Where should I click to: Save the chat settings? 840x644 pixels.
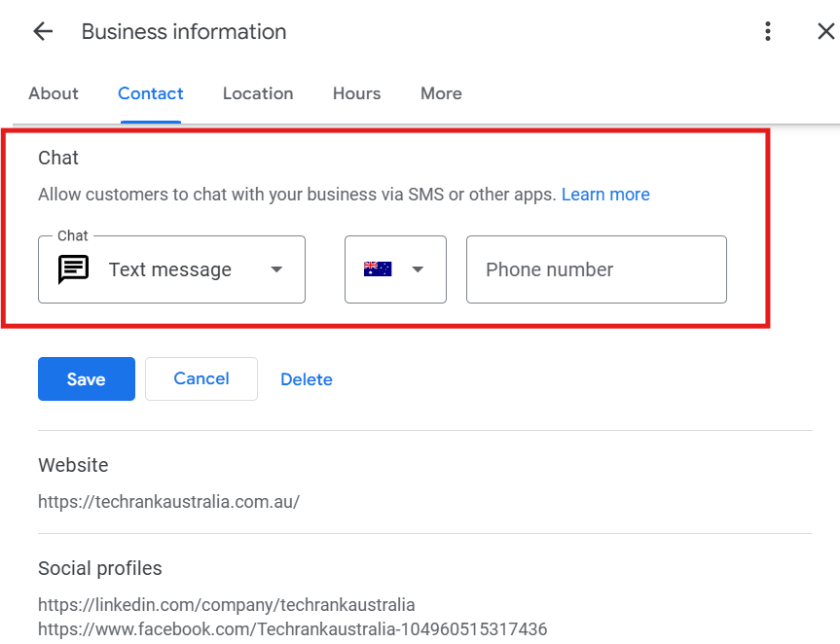pyautogui.click(x=87, y=379)
